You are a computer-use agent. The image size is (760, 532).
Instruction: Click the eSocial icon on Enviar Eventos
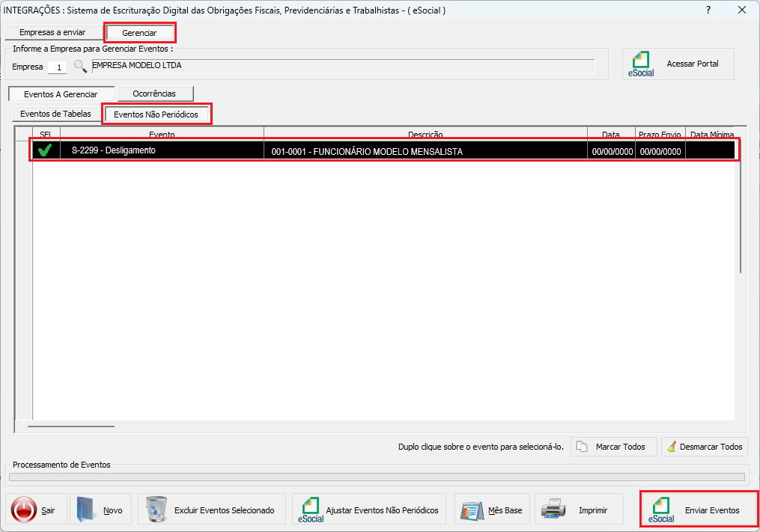coord(661,510)
